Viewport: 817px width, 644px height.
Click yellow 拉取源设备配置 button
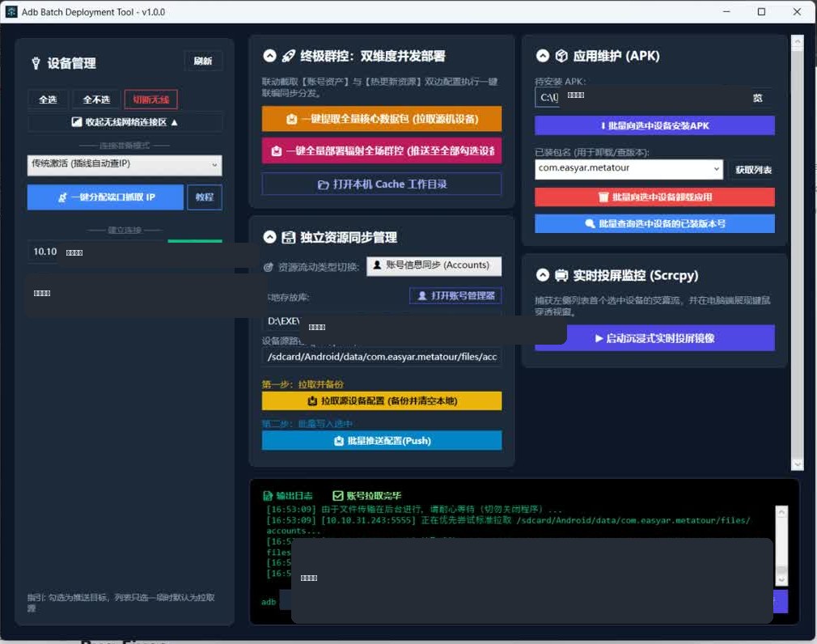pos(382,401)
